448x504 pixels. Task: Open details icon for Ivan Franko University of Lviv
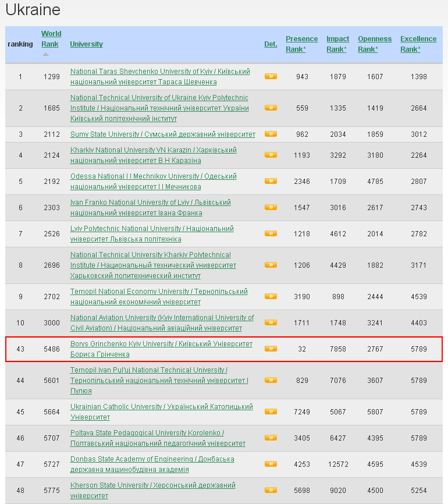(x=271, y=207)
